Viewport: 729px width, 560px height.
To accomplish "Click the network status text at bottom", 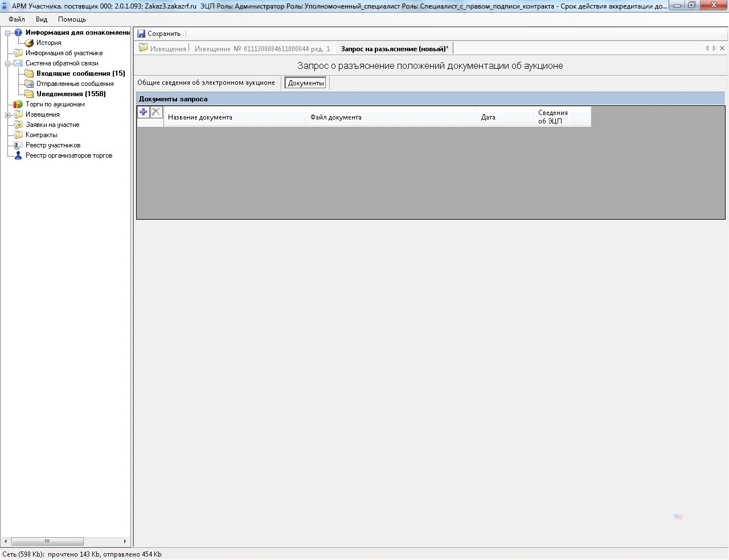I will 82,554.
